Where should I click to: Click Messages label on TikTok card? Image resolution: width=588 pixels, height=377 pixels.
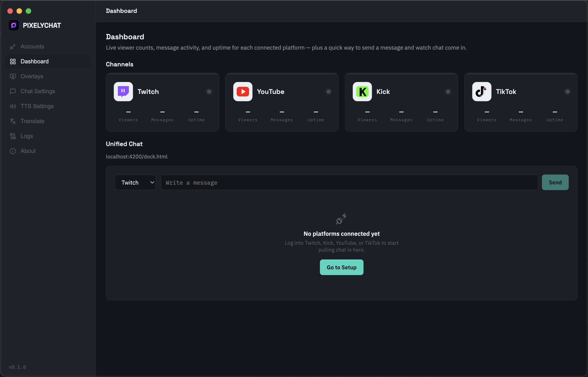click(x=521, y=120)
